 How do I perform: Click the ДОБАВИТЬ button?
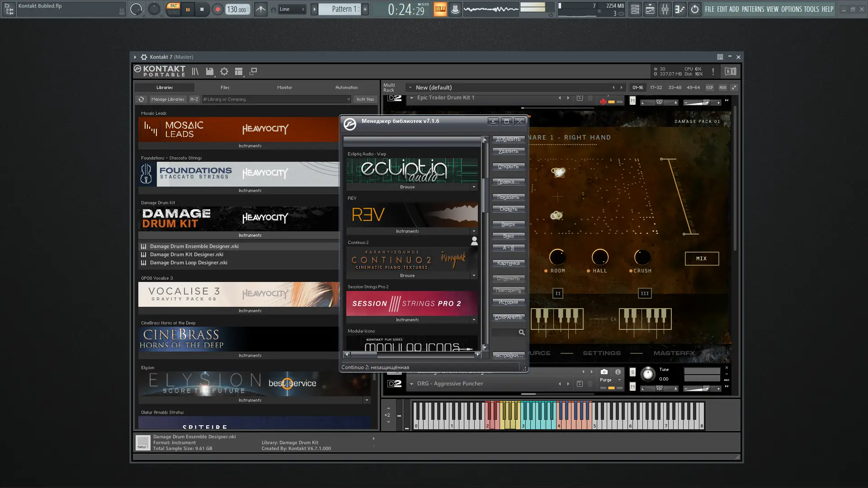[508, 139]
